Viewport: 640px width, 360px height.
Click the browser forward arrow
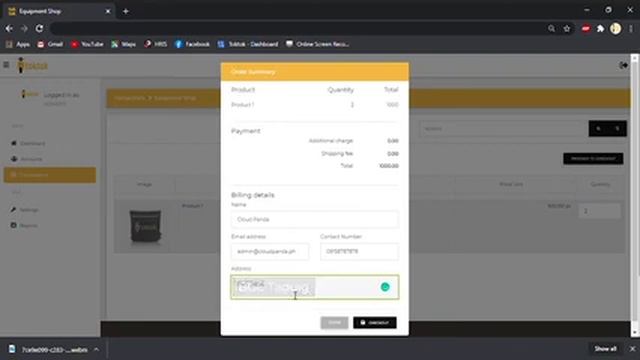pos(24,29)
